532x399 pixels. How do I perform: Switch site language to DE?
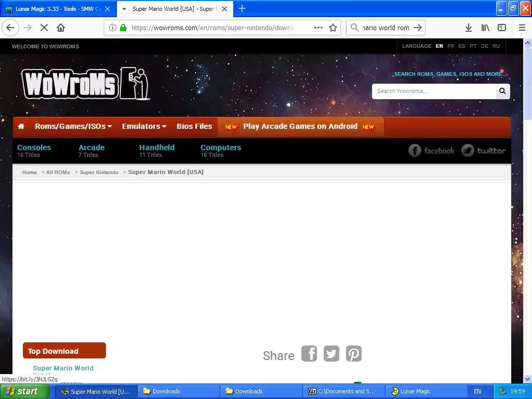point(485,46)
